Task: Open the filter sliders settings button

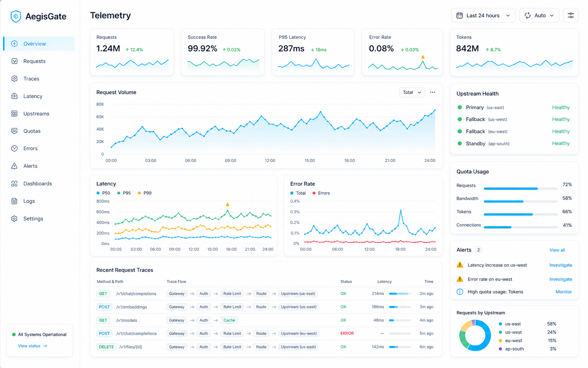Action: point(571,16)
